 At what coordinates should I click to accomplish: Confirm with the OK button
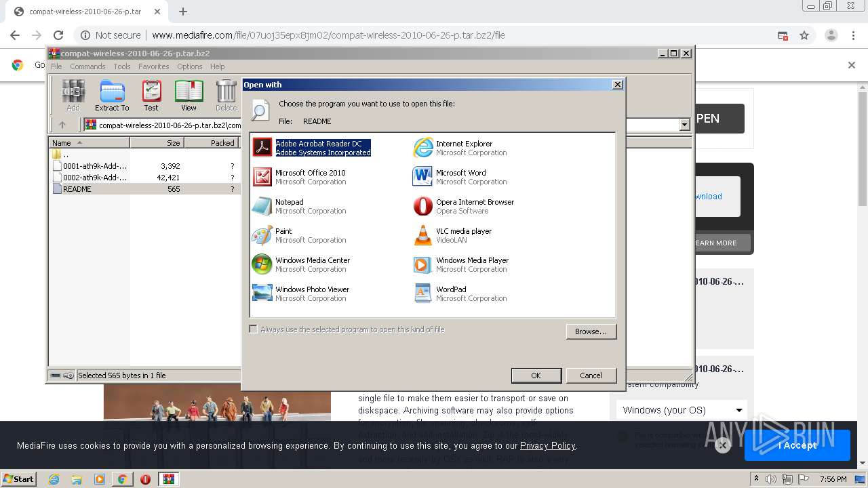pyautogui.click(x=536, y=375)
